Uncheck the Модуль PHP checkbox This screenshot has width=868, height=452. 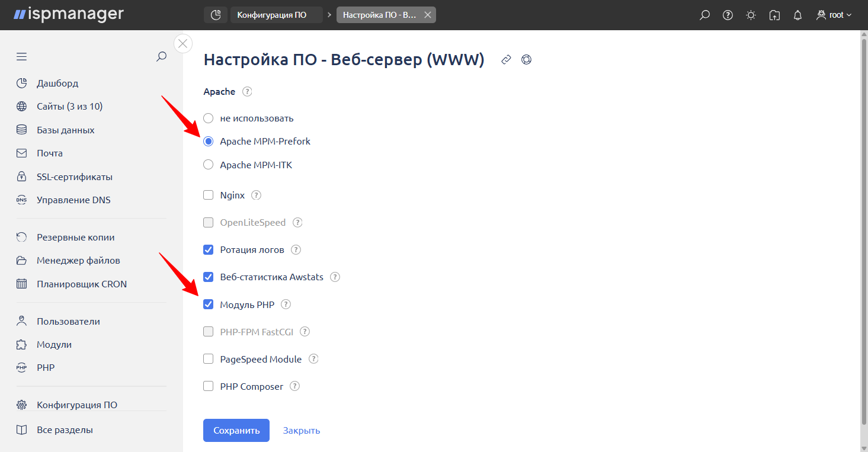click(209, 304)
